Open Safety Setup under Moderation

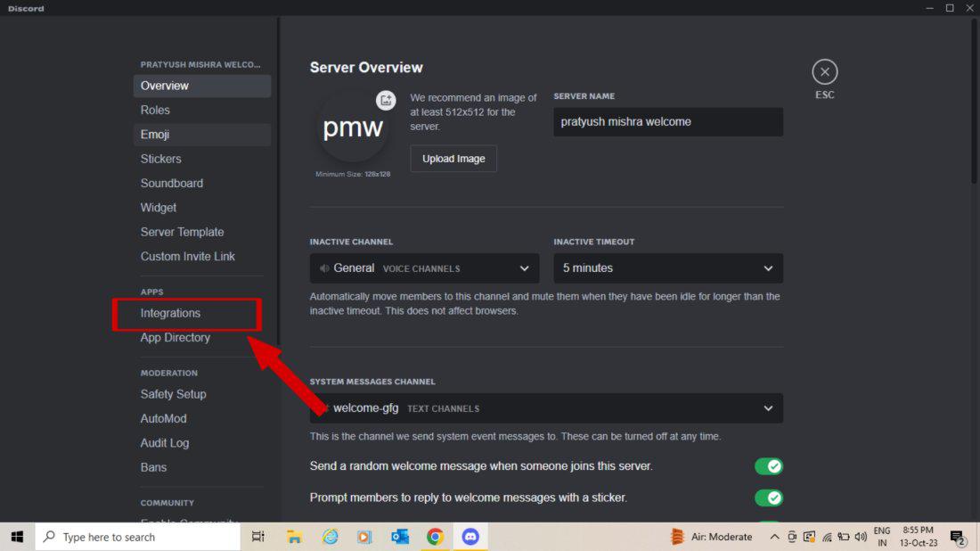(x=202, y=395)
